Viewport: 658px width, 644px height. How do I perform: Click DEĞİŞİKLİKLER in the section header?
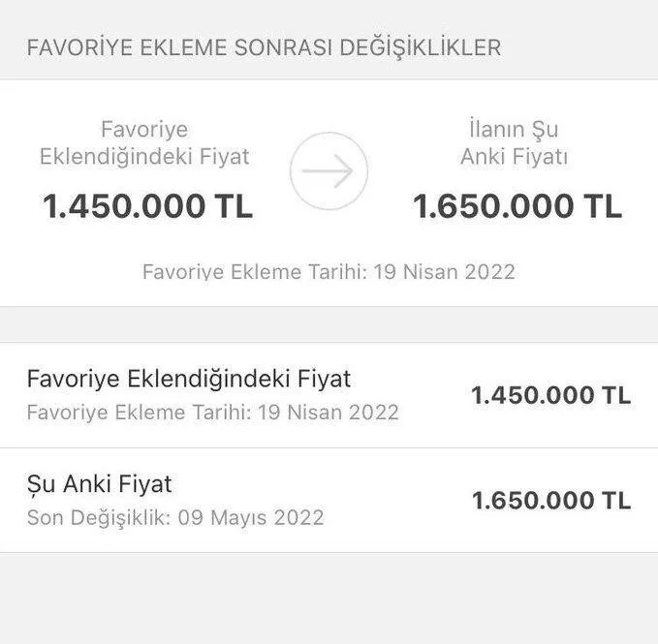point(420,46)
